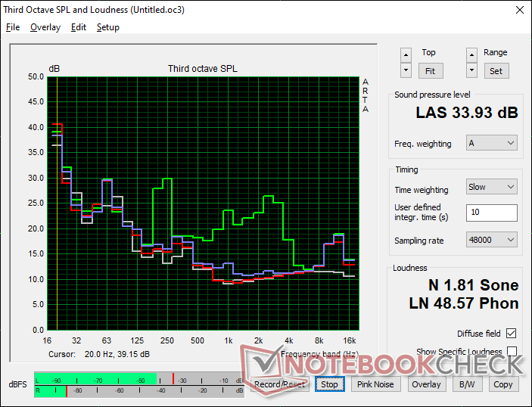This screenshot has width=532, height=407.
Task: Open the Time weighting dropdown
Action: 492,187
